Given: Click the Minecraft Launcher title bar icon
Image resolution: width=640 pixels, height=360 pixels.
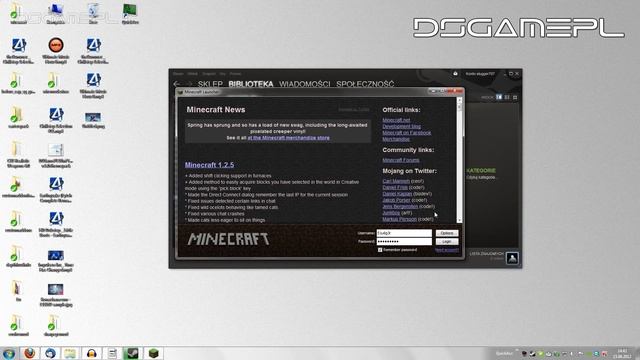Looking at the screenshot, I should click(180, 92).
